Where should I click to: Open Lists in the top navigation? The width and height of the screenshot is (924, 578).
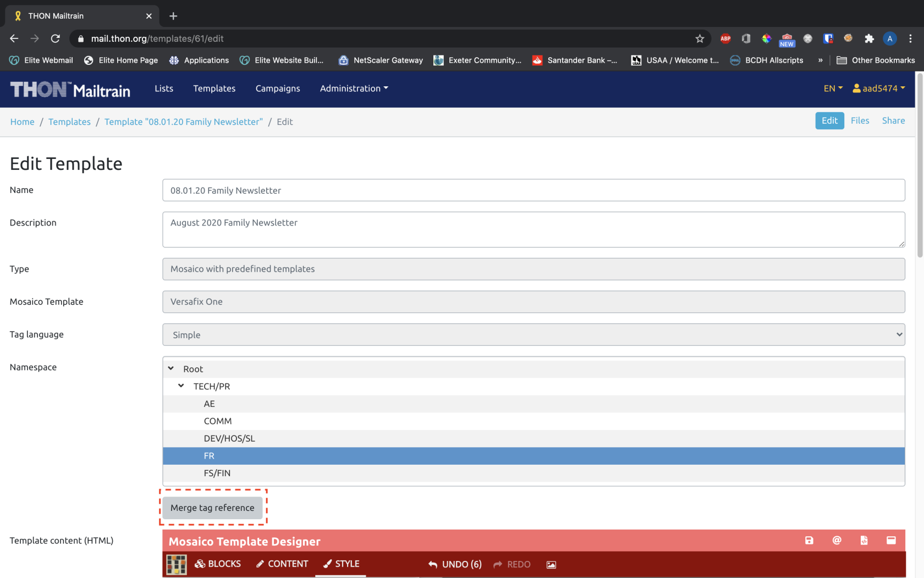point(164,89)
